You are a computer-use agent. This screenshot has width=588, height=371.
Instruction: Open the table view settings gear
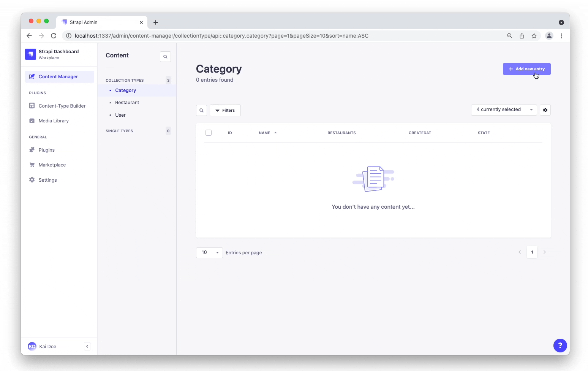545,110
